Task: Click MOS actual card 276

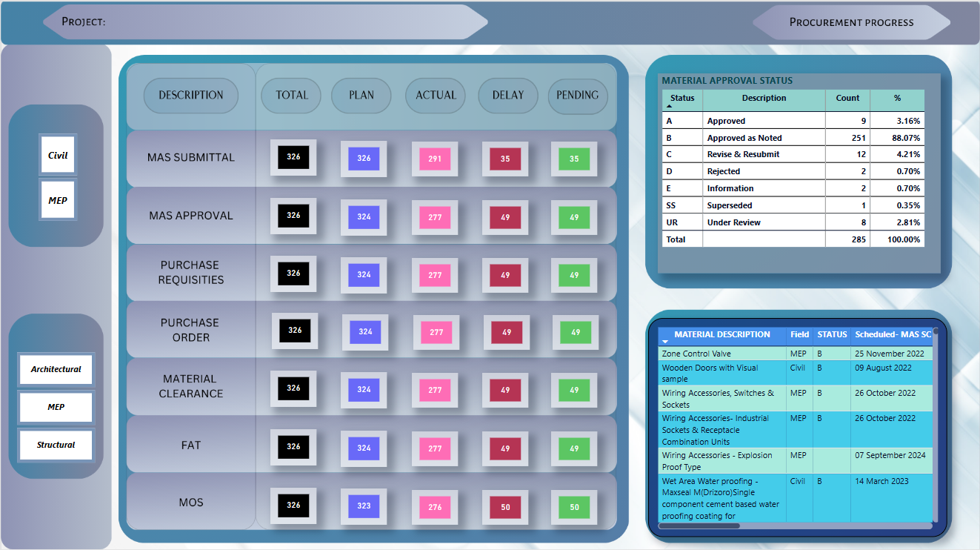Action: [x=435, y=507]
